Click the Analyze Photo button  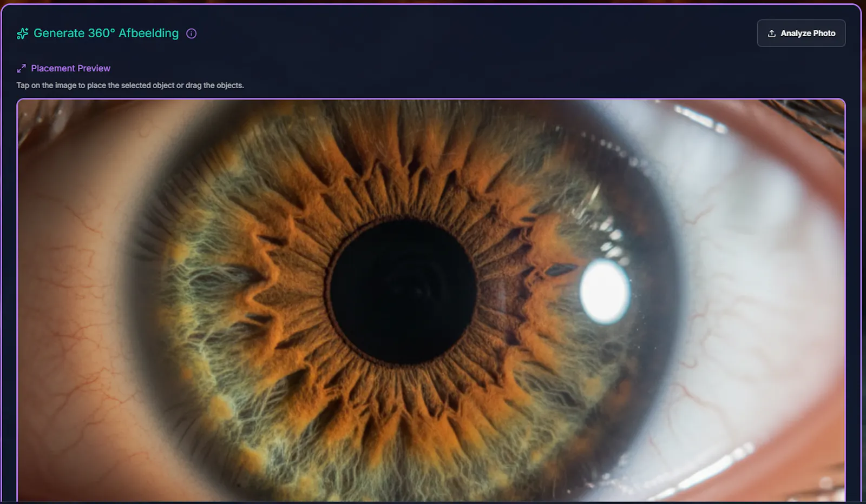(801, 34)
